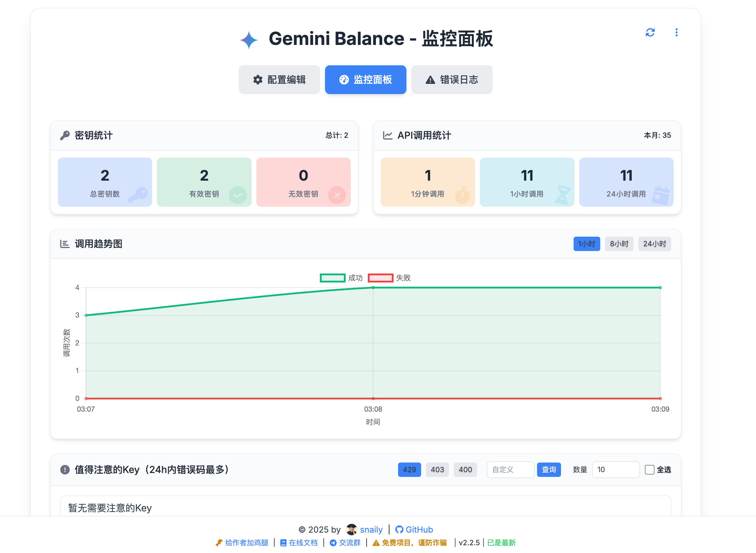Filter keys by error code 400
Image resolution: width=756 pixels, height=553 pixels.
point(465,470)
